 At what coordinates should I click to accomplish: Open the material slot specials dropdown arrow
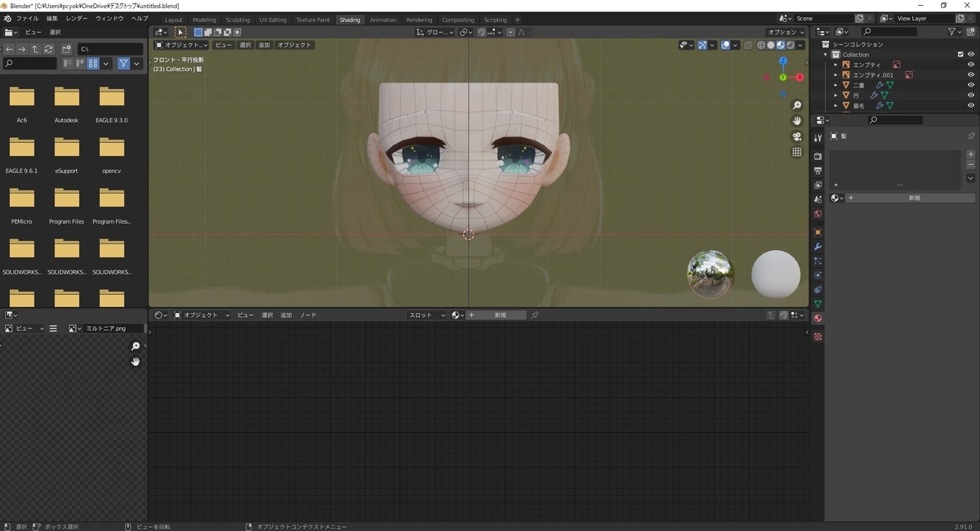(971, 178)
